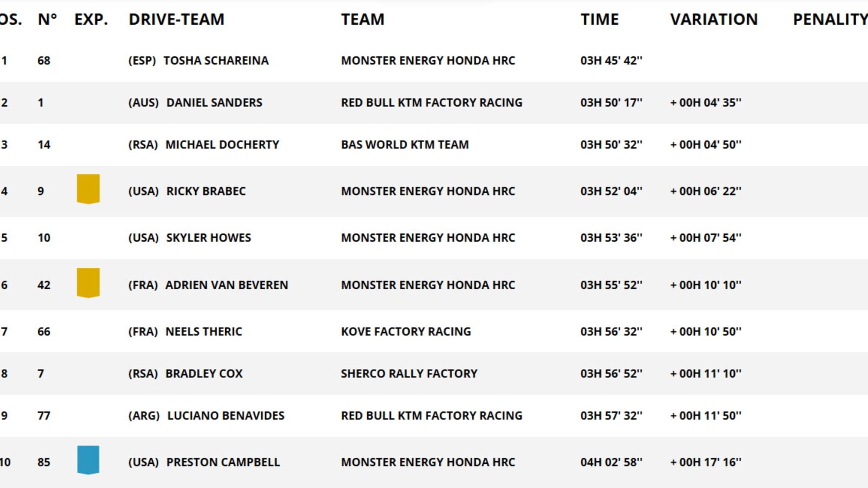Select the Kove Factory Racing team
Viewport: 868px width, 488px height.
pos(406,332)
